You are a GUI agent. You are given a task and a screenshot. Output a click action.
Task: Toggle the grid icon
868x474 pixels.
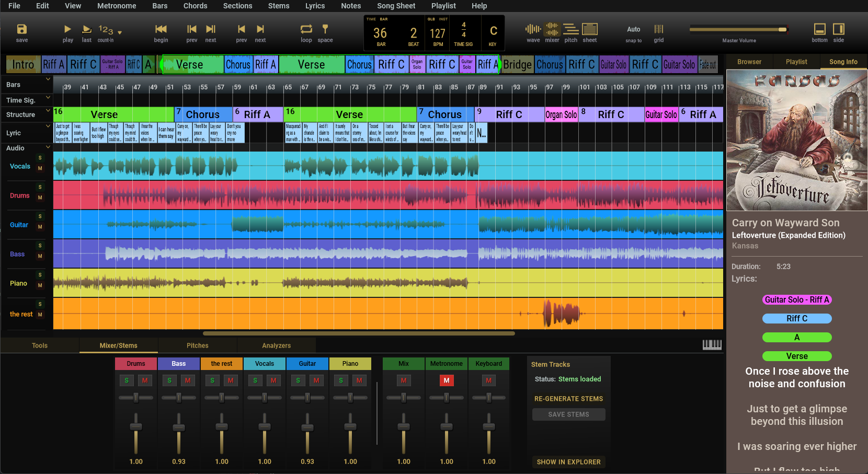click(x=659, y=29)
